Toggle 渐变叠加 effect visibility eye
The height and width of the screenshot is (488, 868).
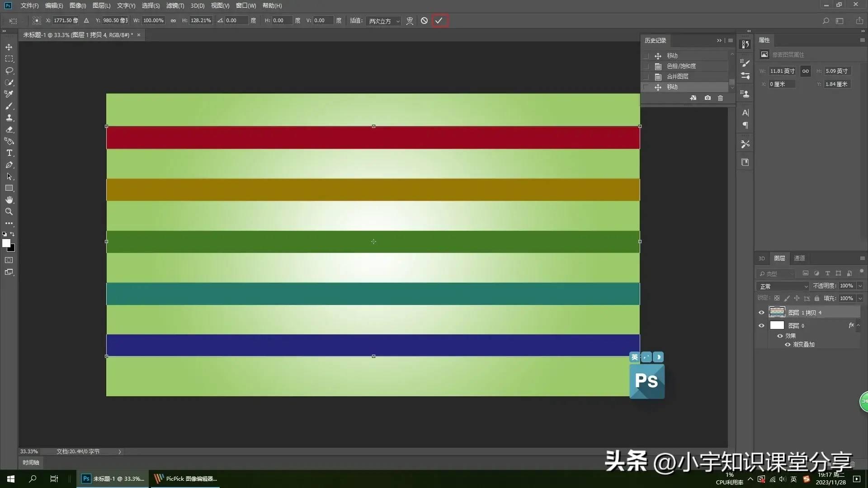point(788,344)
